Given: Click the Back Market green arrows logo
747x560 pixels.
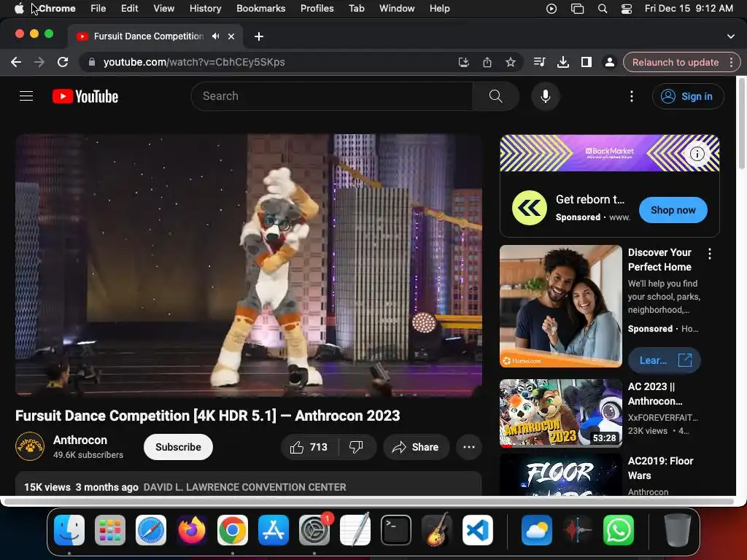Looking at the screenshot, I should pos(530,208).
